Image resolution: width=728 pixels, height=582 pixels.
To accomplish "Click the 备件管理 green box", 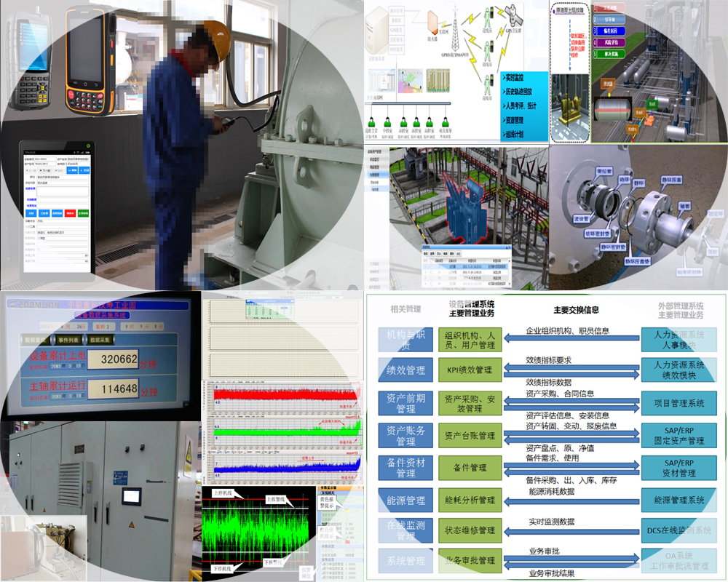I will point(470,469).
